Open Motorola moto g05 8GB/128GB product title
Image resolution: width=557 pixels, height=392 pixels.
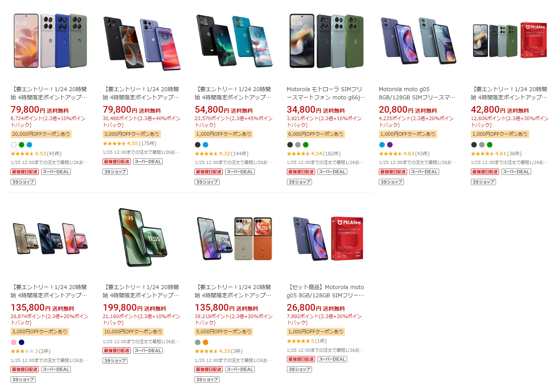(417, 93)
